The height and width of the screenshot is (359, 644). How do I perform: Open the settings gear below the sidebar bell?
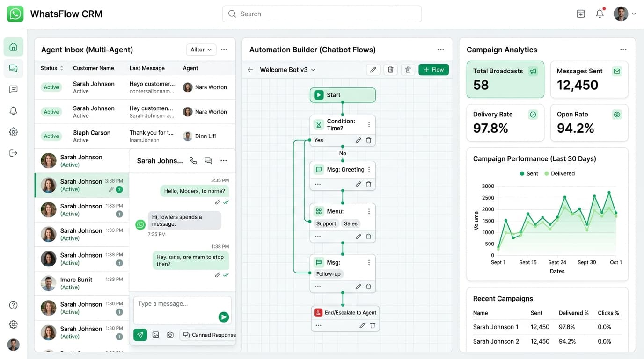[13, 132]
